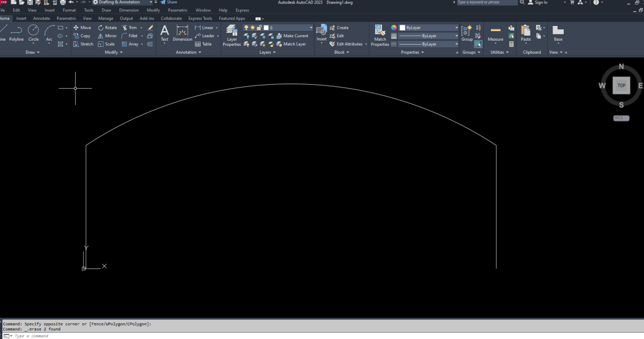Select the Text annotation tool
Image resolution: width=644 pixels, height=339 pixels.
(x=164, y=33)
